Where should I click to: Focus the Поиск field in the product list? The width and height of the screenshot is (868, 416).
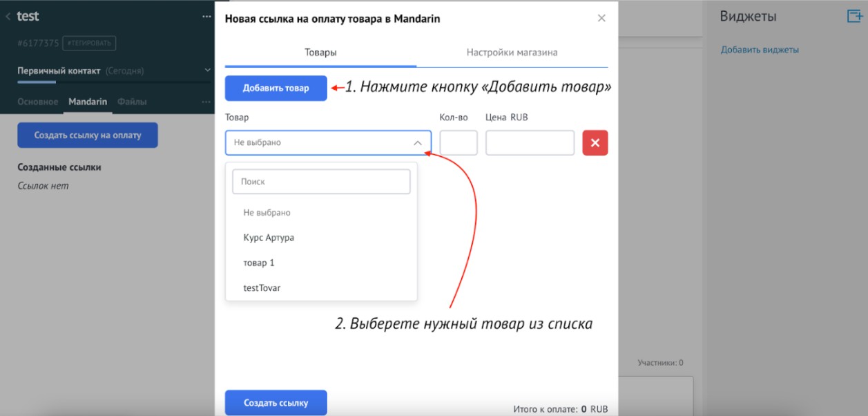[x=321, y=182]
